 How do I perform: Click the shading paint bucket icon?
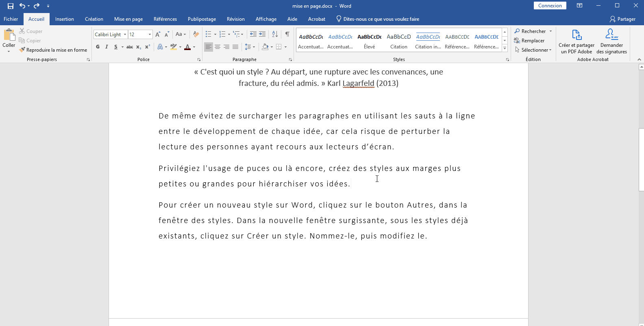tap(265, 47)
